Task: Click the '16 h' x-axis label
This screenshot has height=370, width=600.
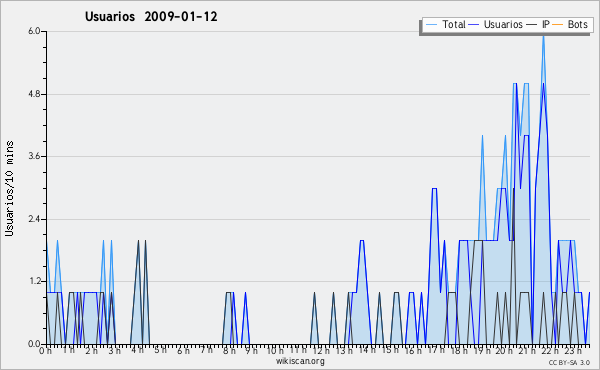Action: [x=413, y=351]
